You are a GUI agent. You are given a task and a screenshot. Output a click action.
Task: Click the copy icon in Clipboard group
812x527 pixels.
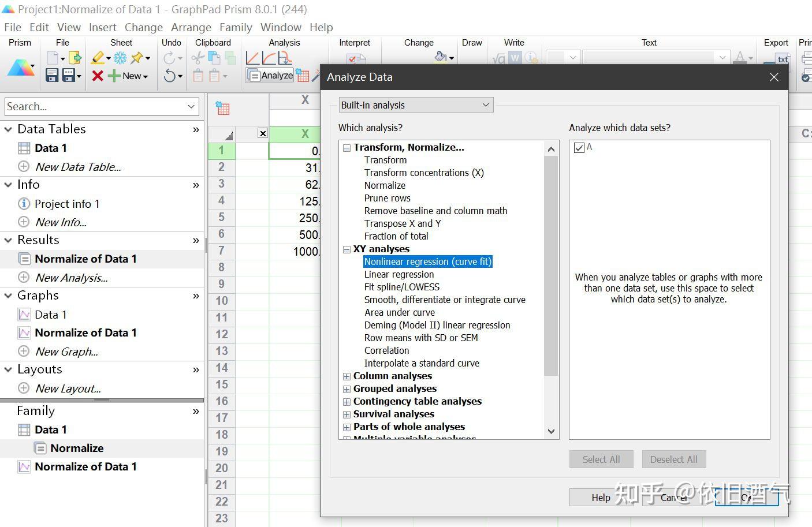(x=214, y=58)
